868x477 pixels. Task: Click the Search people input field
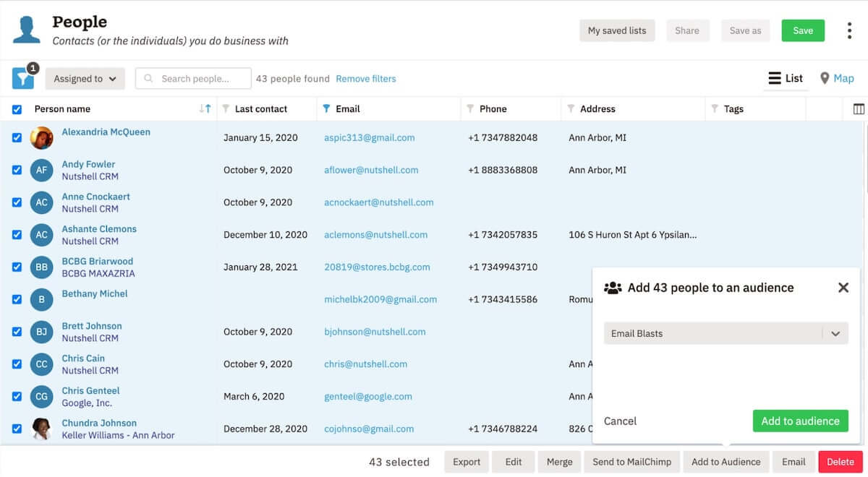point(194,79)
